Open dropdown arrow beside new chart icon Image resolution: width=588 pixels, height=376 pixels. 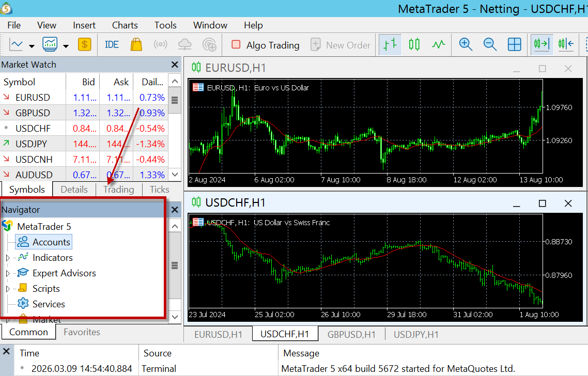coord(32,45)
